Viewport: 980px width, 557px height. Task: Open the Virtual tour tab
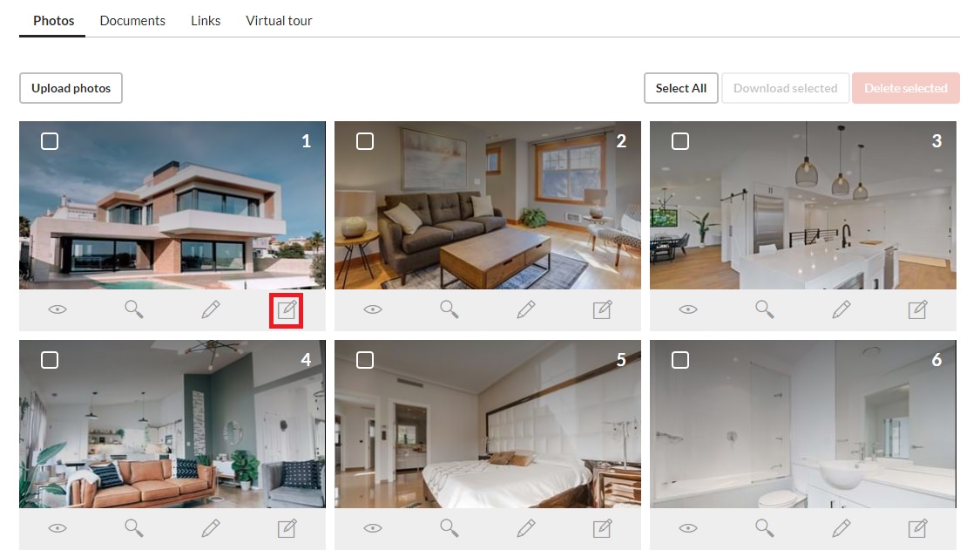pos(279,21)
